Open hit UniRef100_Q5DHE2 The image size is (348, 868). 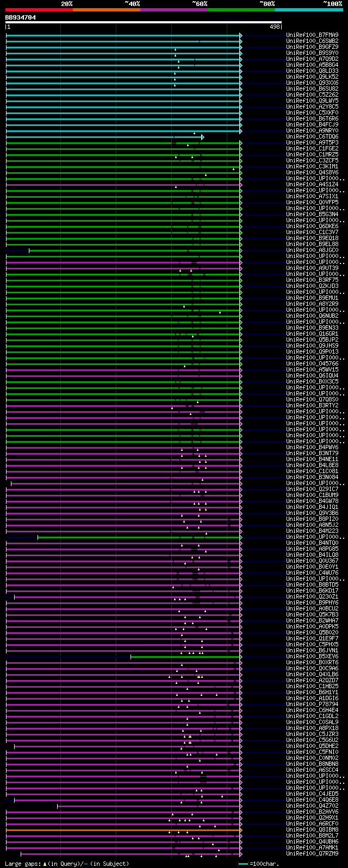coord(312,746)
